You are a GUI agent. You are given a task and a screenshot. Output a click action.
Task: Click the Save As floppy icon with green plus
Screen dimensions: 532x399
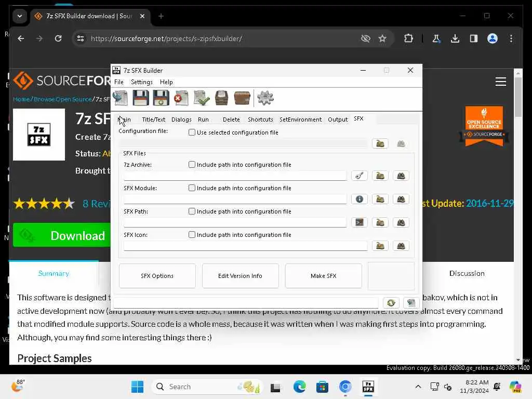pos(161,98)
